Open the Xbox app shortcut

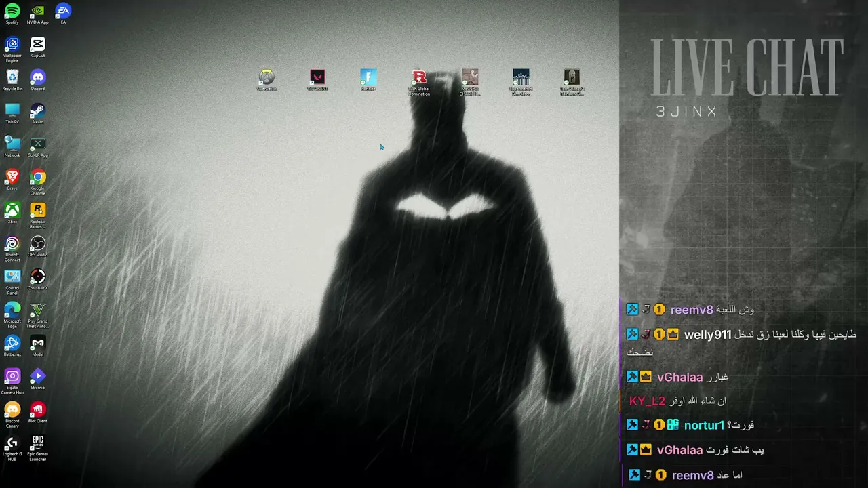pos(12,213)
